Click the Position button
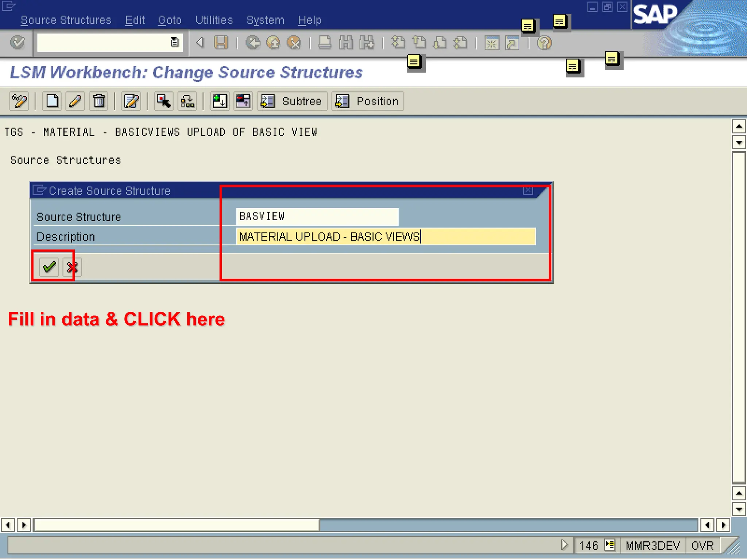The width and height of the screenshot is (747, 560). 368,101
